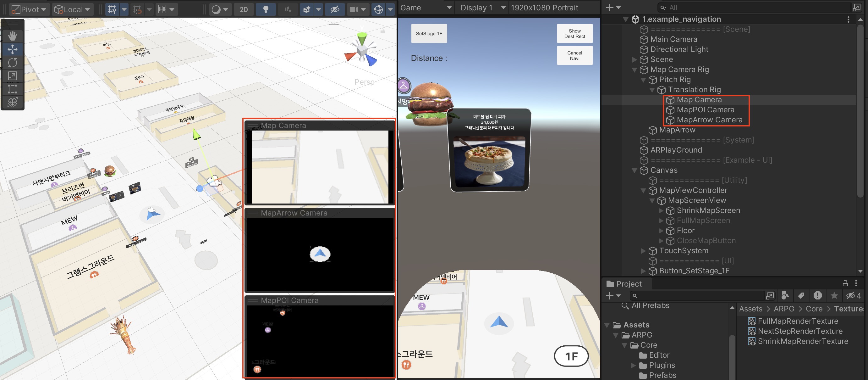Image resolution: width=868 pixels, height=380 pixels.
Task: Toggle Persp projection label
Action: [364, 82]
